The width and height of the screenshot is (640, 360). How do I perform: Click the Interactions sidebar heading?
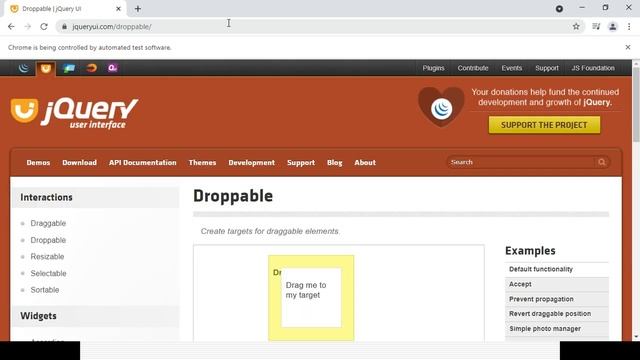(x=46, y=197)
